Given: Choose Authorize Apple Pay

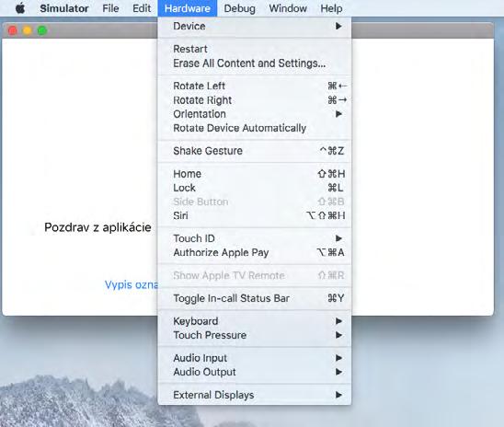Looking at the screenshot, I should [x=255, y=252].
